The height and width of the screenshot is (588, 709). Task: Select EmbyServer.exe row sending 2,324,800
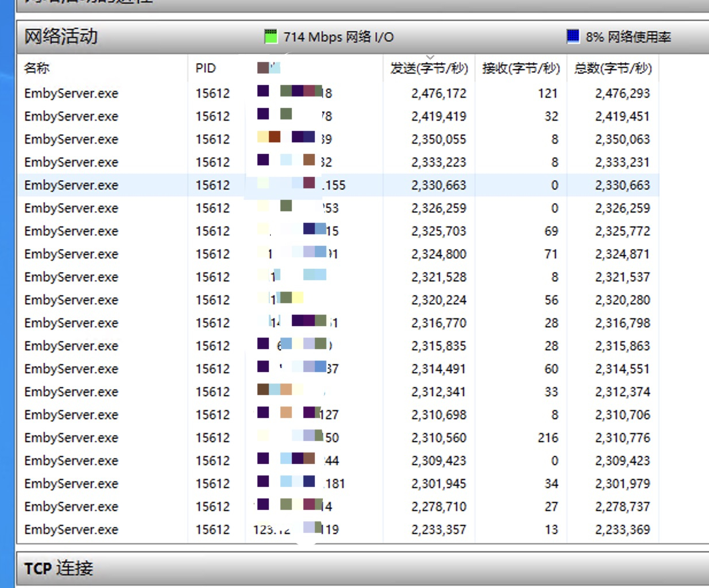coord(338,254)
